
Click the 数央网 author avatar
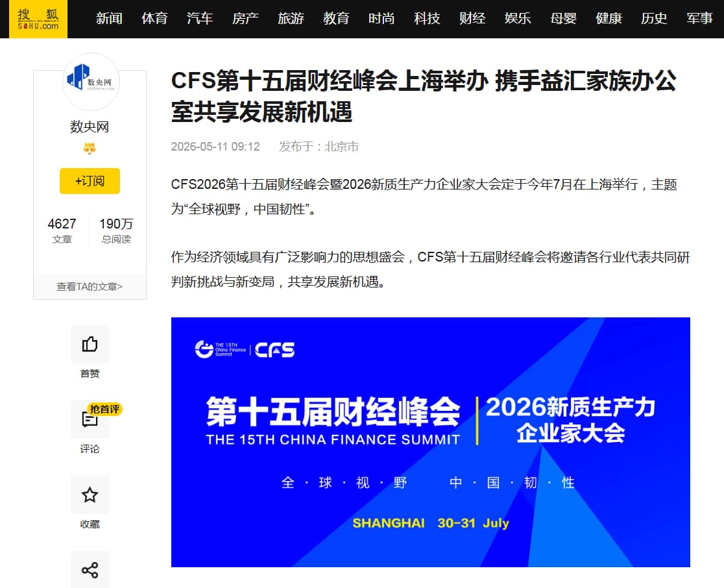coord(91,82)
